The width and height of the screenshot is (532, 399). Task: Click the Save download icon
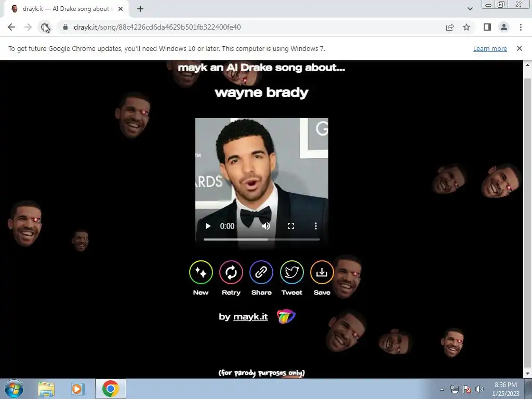[x=322, y=272]
